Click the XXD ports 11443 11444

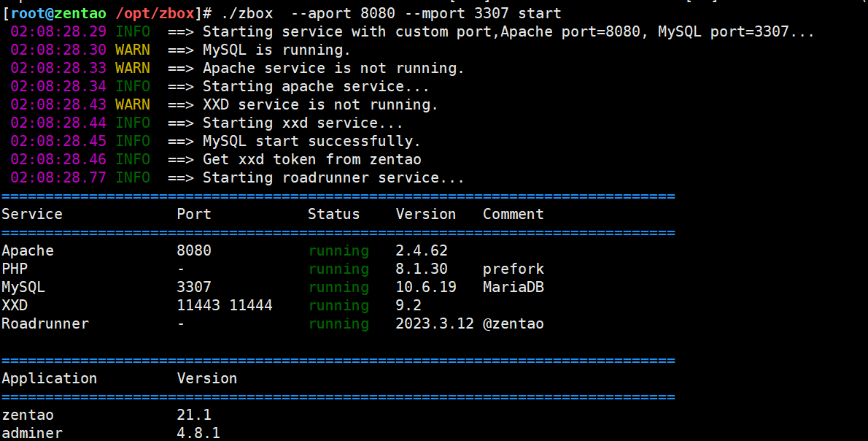[x=225, y=305]
